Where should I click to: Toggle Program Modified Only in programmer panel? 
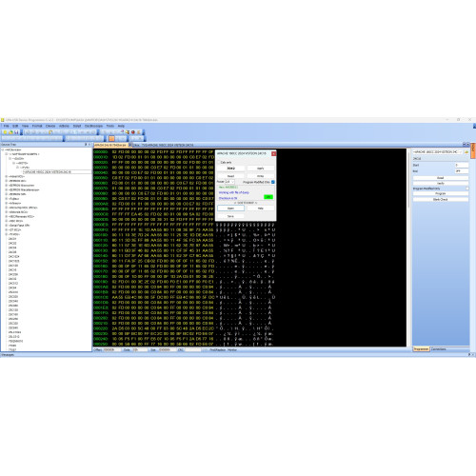pyautogui.click(x=467, y=188)
